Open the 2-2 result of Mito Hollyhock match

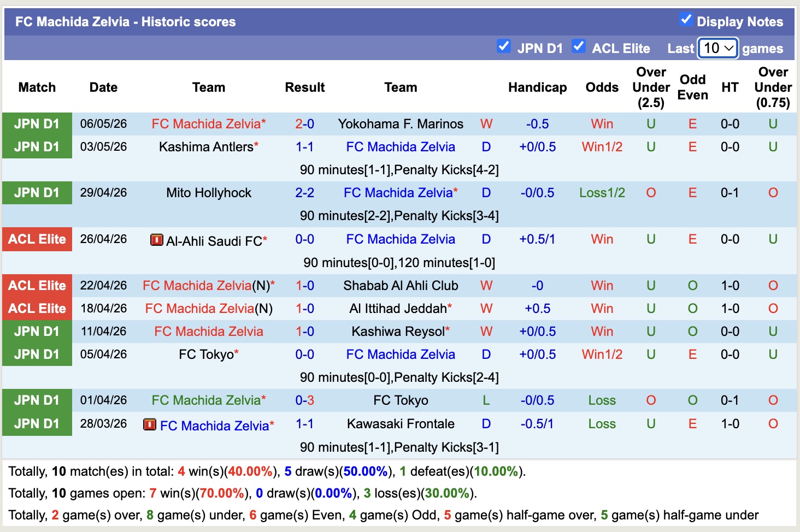(x=304, y=193)
